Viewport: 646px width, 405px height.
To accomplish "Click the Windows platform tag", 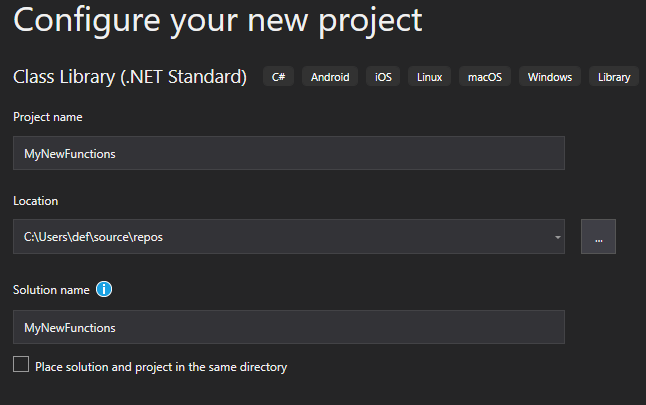I will (550, 77).
